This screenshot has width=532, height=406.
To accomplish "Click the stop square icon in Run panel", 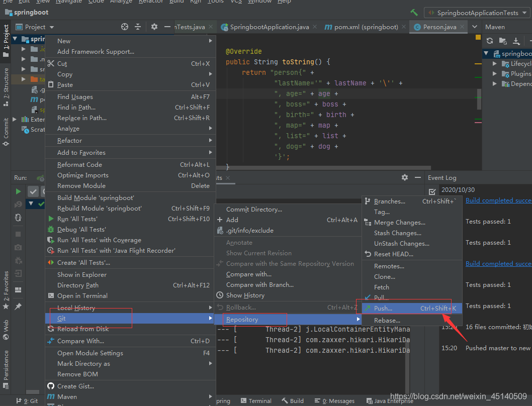I will 18,234.
